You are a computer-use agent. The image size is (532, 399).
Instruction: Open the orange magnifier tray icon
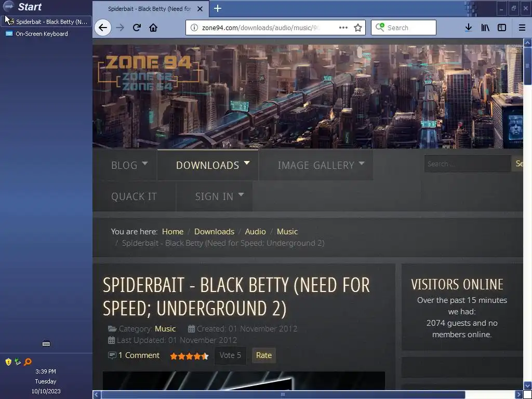coord(28,362)
